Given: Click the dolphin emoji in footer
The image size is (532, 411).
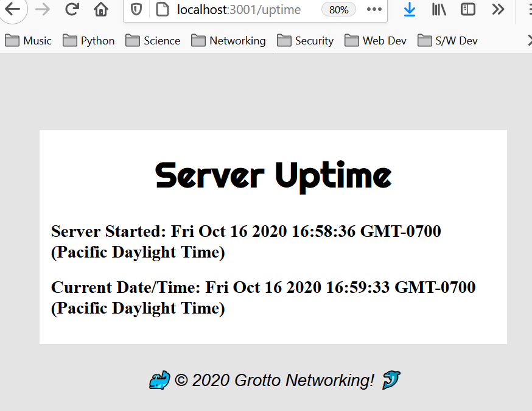Looking at the screenshot, I should point(391,379).
